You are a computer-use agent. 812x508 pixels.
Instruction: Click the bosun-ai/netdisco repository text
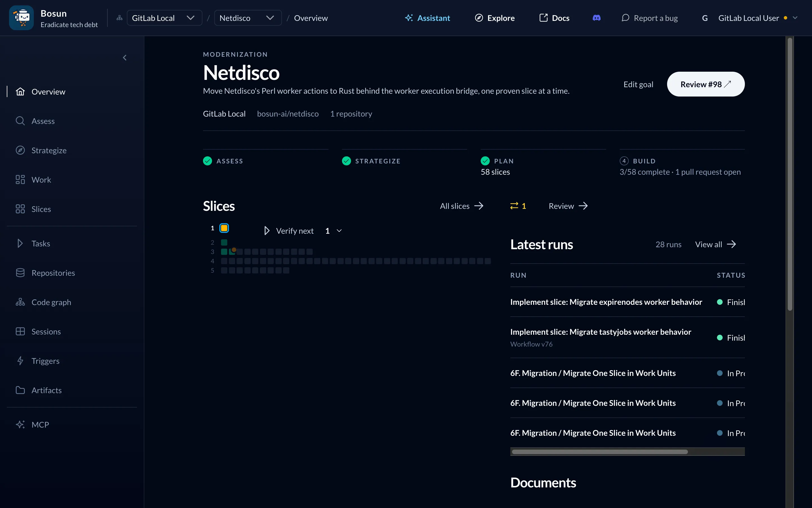pos(288,114)
